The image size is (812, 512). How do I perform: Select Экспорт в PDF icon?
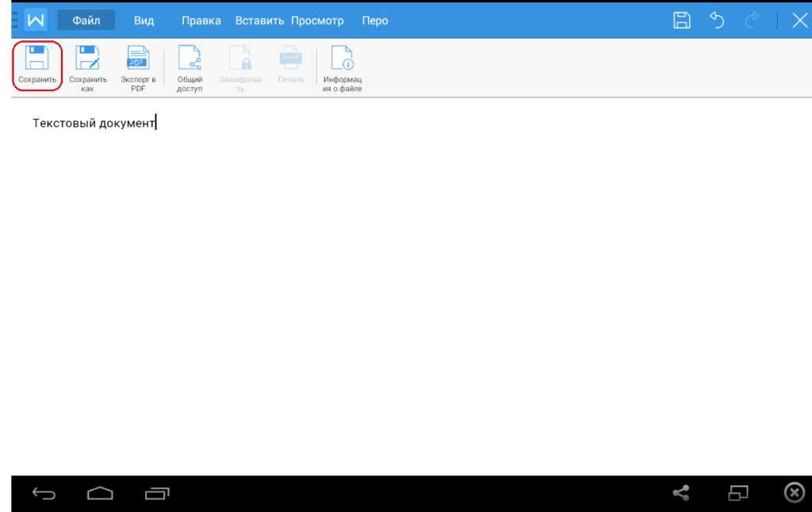138,60
